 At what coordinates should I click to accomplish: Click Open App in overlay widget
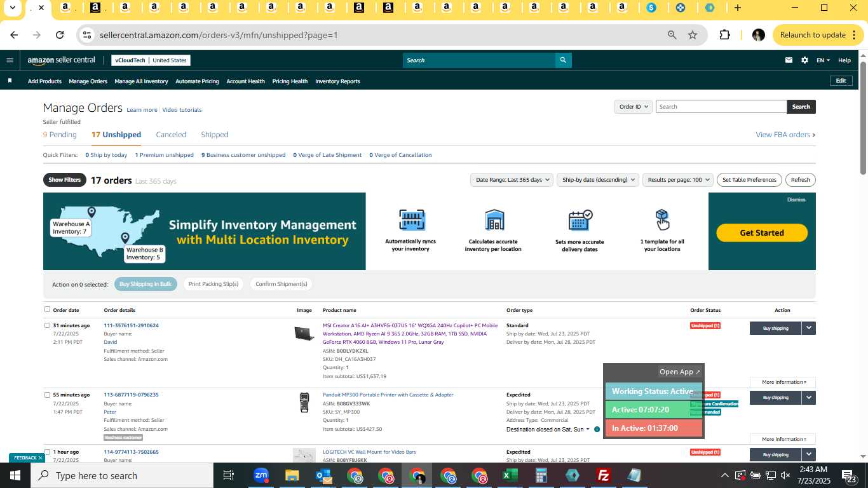tap(679, 372)
